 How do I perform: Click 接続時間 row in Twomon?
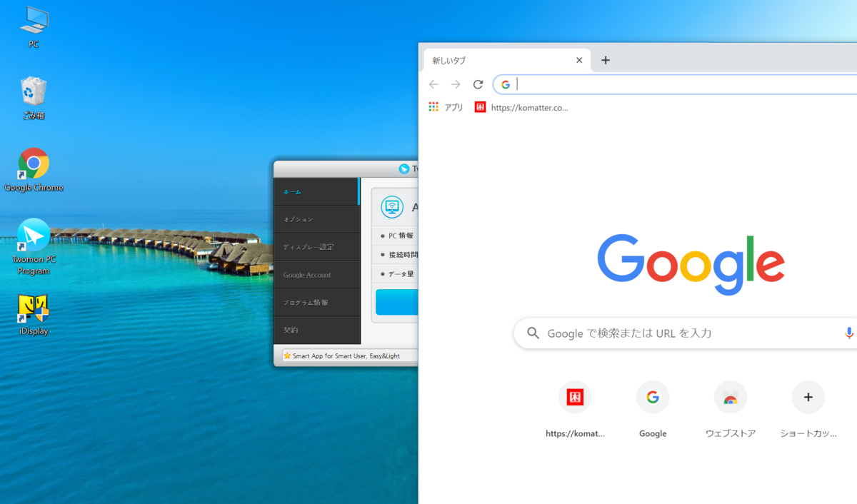pos(395,254)
